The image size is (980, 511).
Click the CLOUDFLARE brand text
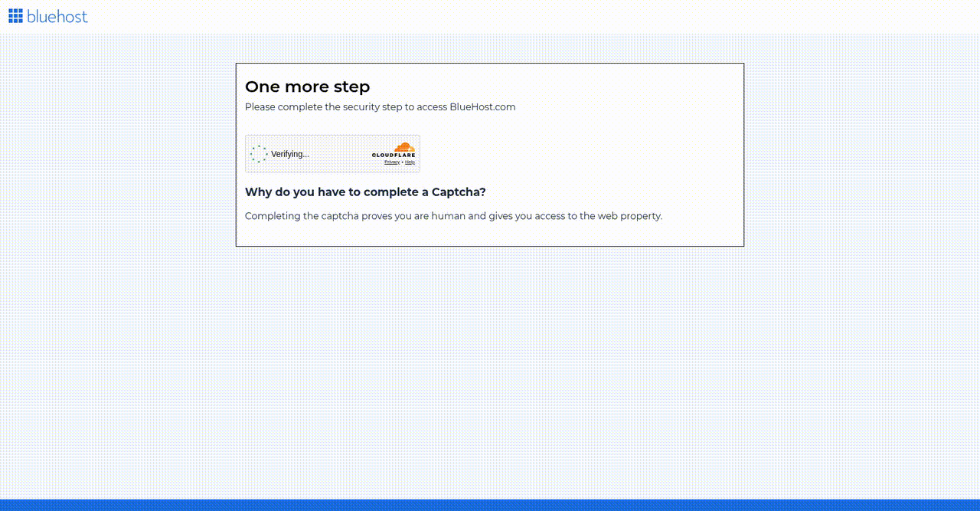point(394,156)
